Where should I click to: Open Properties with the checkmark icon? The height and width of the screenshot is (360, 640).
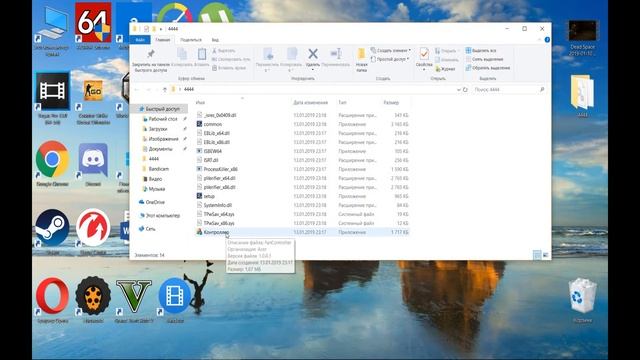coord(424,54)
